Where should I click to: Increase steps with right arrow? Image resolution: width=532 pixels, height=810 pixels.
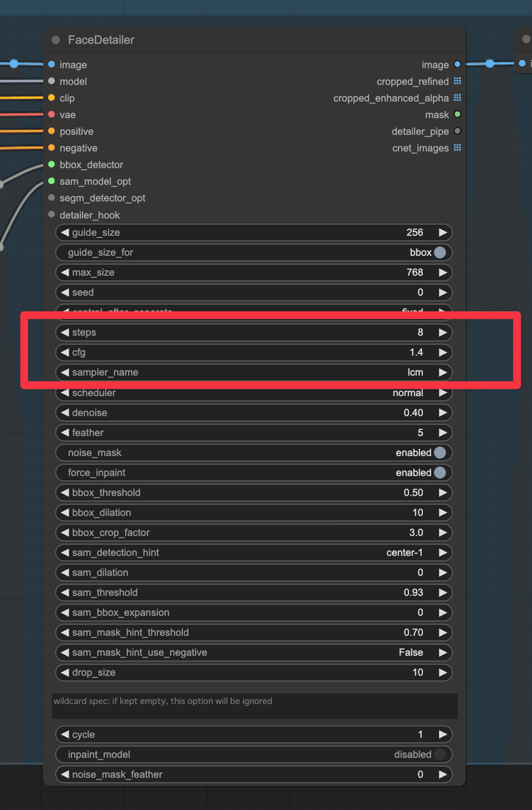point(443,332)
